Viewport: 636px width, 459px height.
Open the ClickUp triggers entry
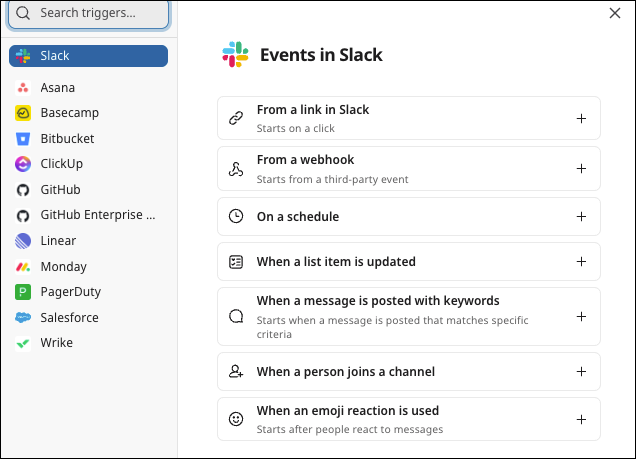pyautogui.click(x=62, y=164)
